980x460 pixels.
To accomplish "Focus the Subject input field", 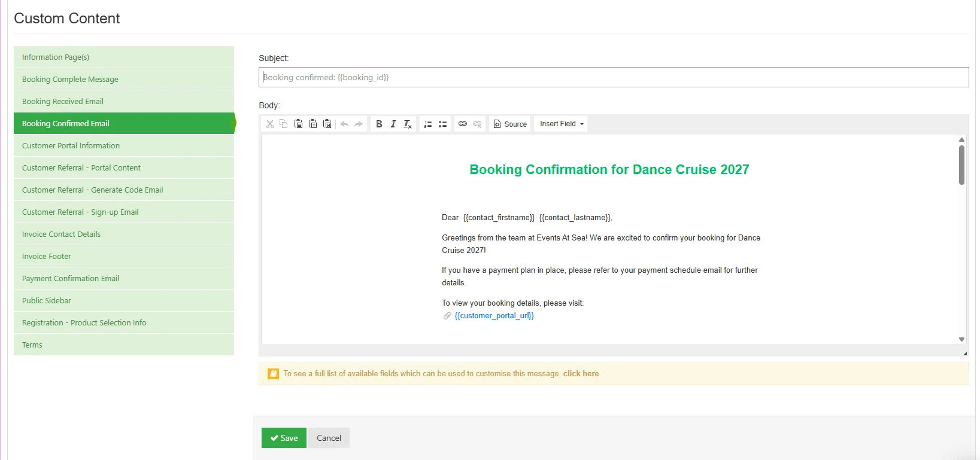I will [x=614, y=77].
